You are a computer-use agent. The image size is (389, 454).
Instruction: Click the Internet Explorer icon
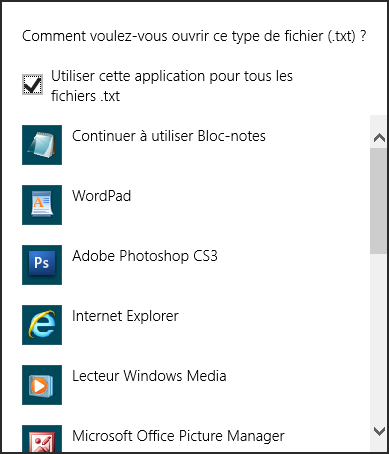tap(42, 325)
